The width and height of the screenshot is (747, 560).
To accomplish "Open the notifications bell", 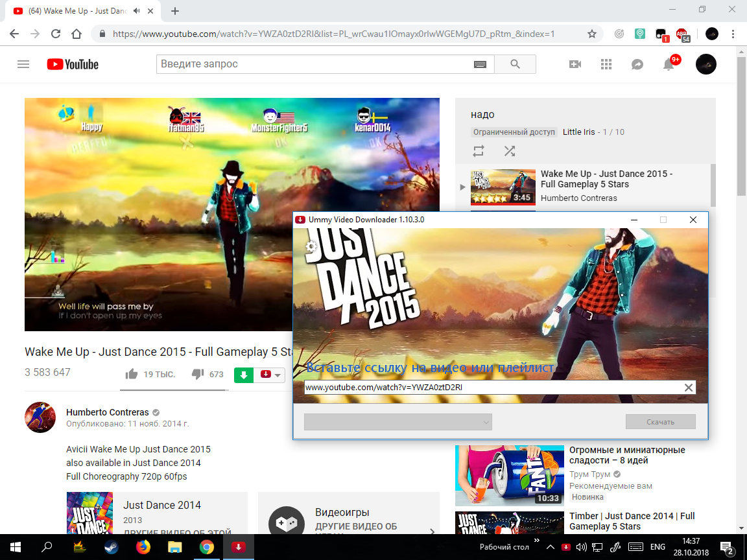I will tap(669, 64).
